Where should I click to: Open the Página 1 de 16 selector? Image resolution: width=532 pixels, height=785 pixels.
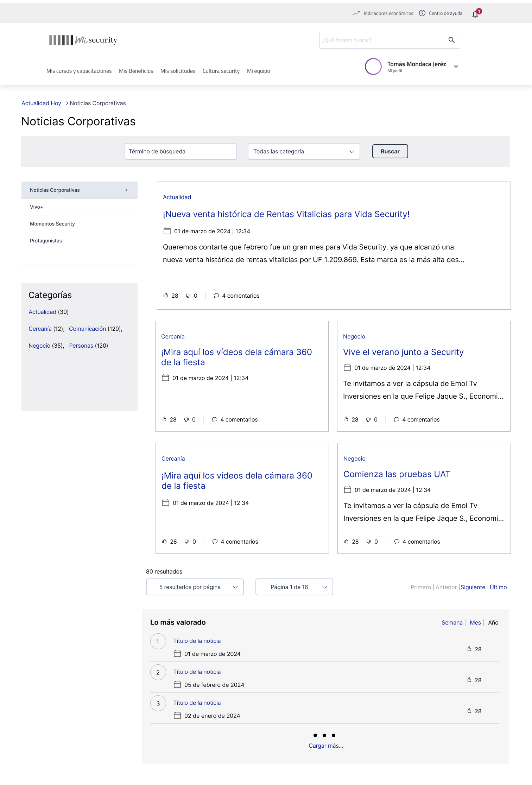[x=294, y=587]
